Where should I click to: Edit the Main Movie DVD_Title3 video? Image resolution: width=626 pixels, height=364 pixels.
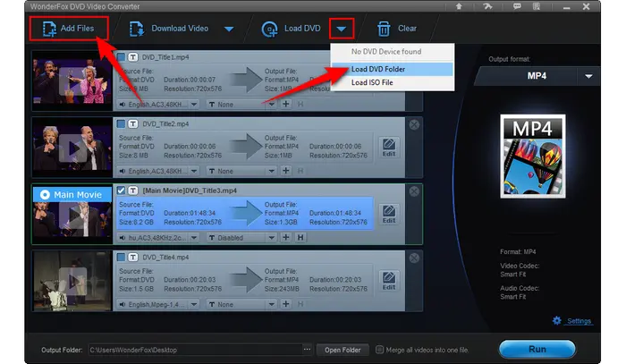pyautogui.click(x=389, y=215)
